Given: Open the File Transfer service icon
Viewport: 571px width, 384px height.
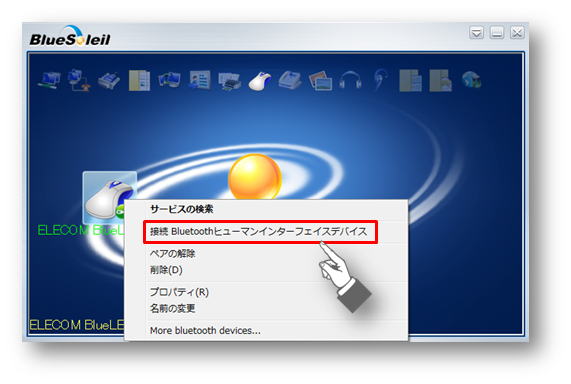Looking at the screenshot, I should coord(139,80).
